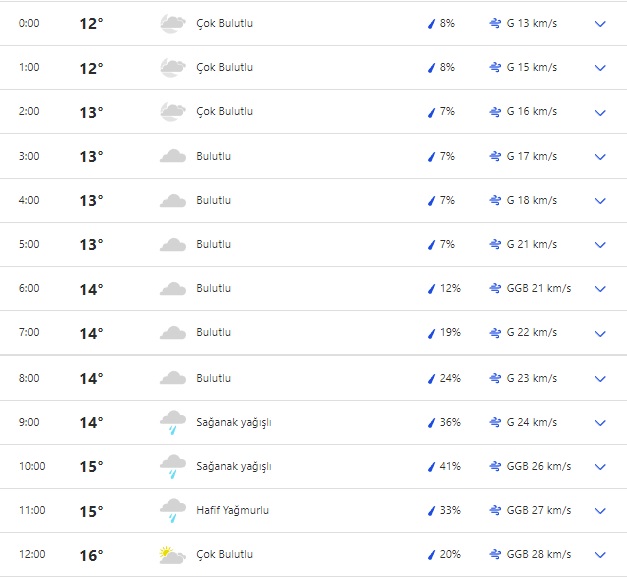Click the 2:00 time label
Viewport: 627px width, 578px height.
(29, 112)
